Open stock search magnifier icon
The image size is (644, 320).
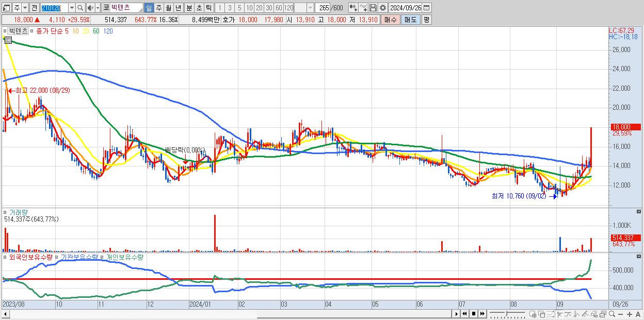pyautogui.click(x=81, y=8)
